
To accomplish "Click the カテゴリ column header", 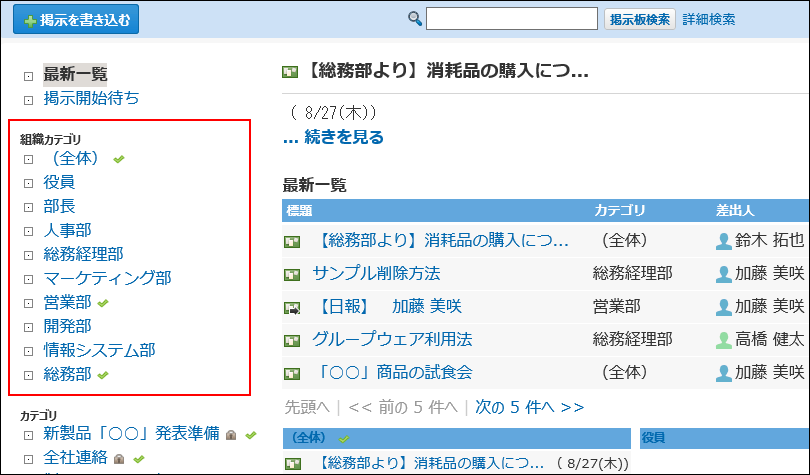I will (620, 211).
